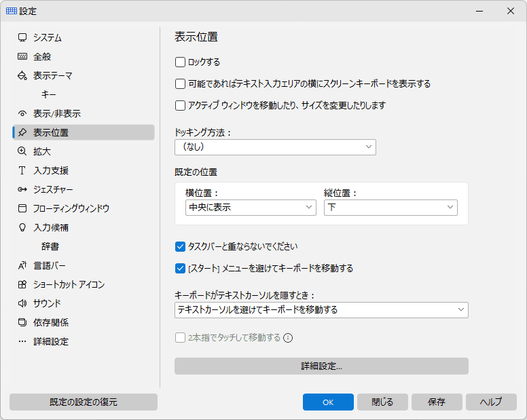Screen dimensions: 527x420
Task: Click the keyboard app icon in title bar
Action: pyautogui.click(x=12, y=11)
